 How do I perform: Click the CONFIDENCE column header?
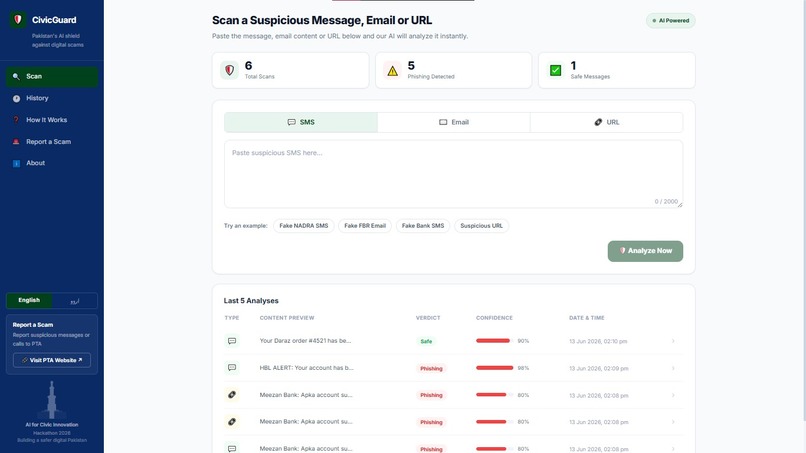point(494,318)
